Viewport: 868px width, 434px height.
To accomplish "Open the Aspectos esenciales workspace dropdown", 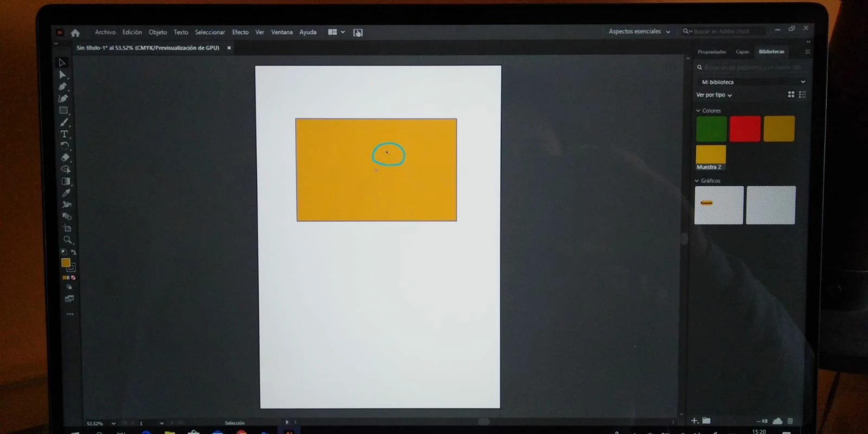I will [x=639, y=31].
